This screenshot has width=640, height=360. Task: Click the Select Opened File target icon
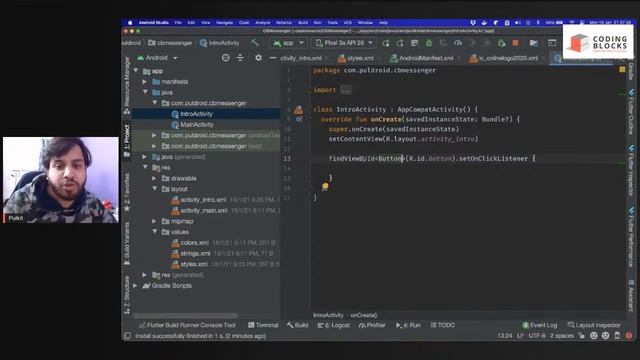point(225,58)
